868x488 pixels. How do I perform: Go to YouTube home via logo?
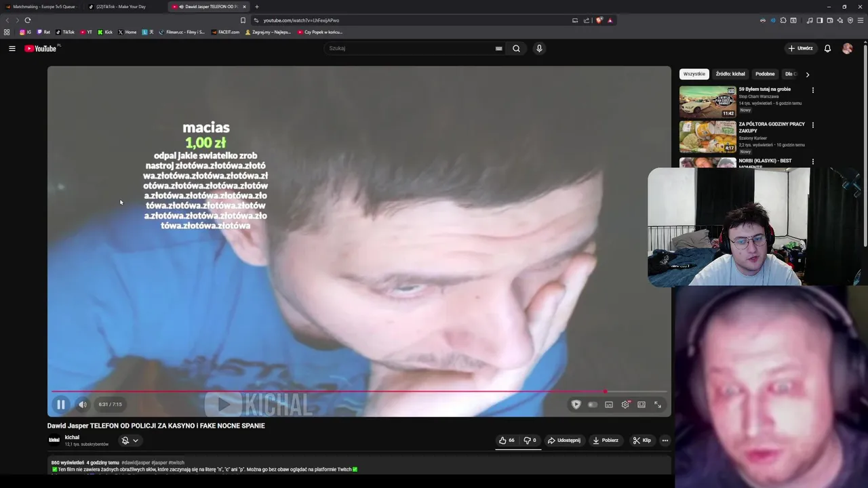pos(42,48)
